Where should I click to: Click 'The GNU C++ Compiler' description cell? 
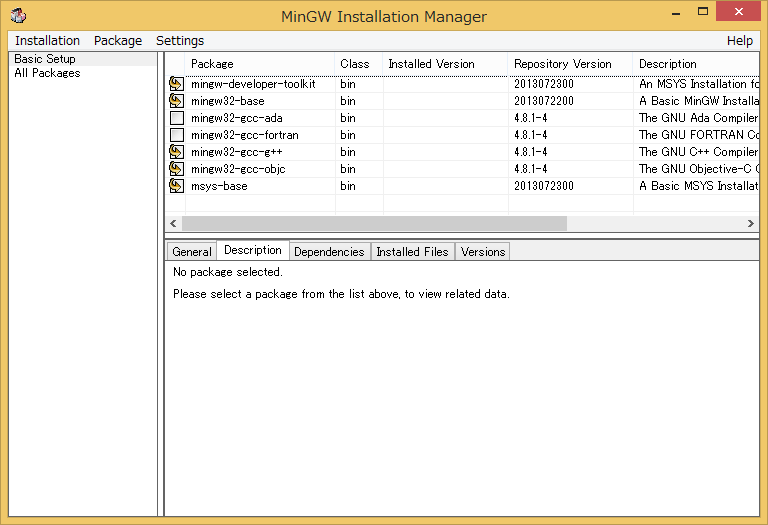[x=698, y=152]
